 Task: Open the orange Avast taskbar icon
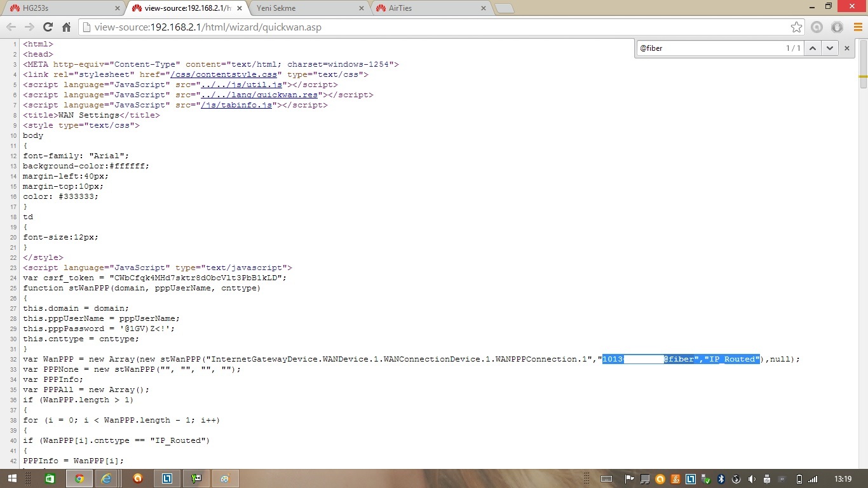(138, 478)
